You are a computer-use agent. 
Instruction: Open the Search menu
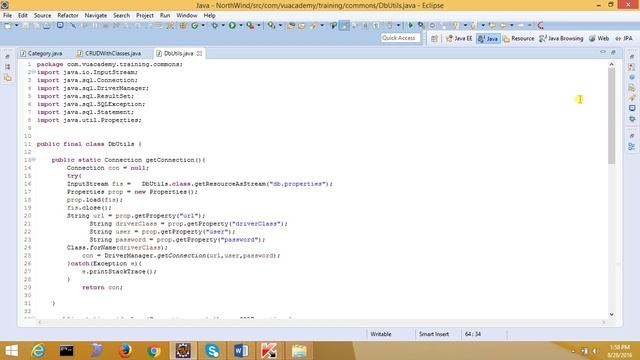(x=121, y=15)
